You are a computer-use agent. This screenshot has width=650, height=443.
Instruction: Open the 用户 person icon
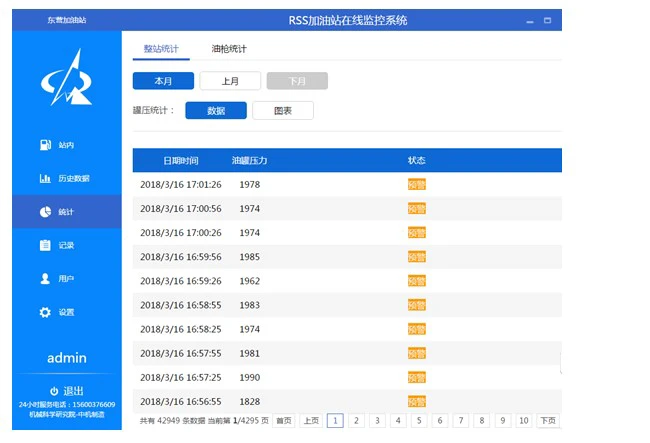45,278
